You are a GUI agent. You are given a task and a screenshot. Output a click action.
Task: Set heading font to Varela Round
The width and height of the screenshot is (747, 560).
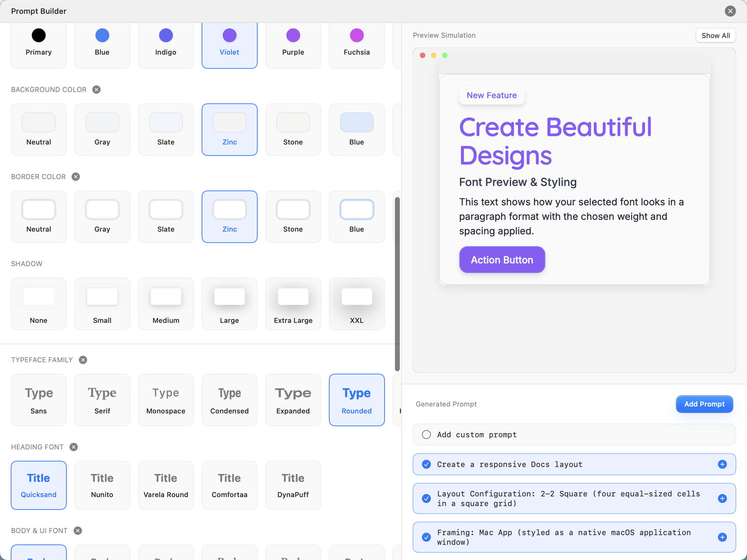pyautogui.click(x=166, y=485)
